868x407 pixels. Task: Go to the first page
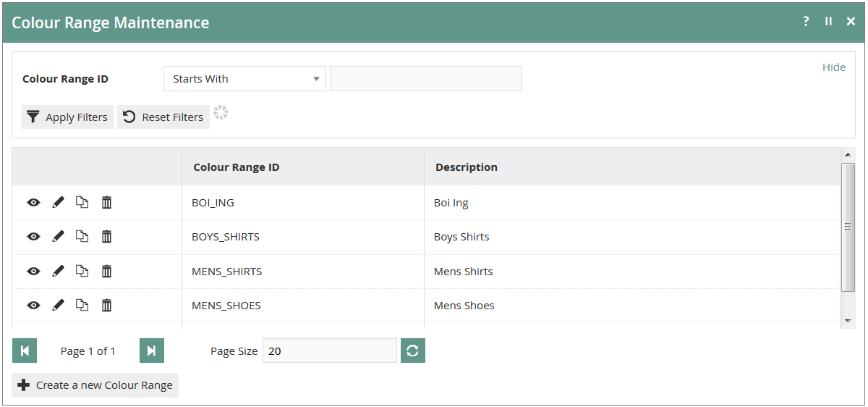[x=25, y=351]
